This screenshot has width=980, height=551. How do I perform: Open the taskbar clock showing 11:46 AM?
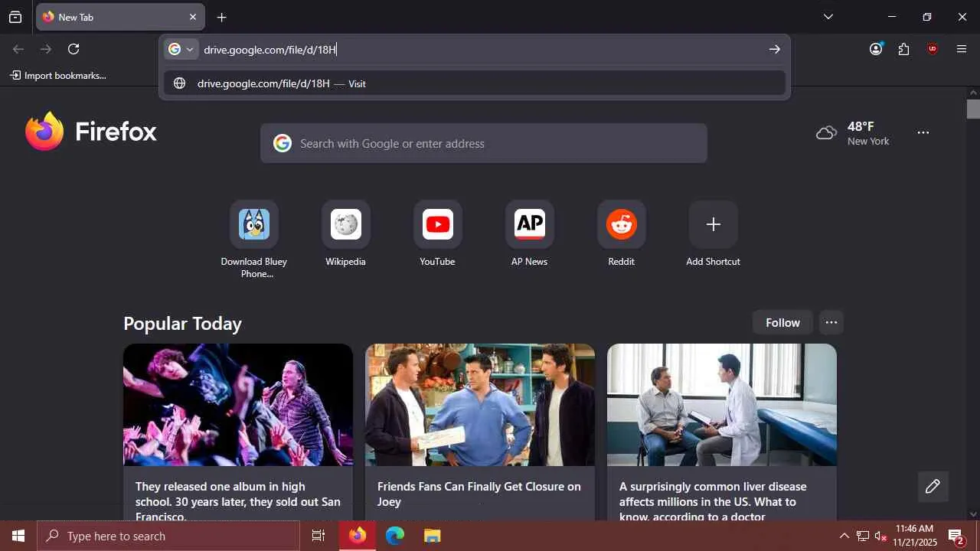(915, 536)
